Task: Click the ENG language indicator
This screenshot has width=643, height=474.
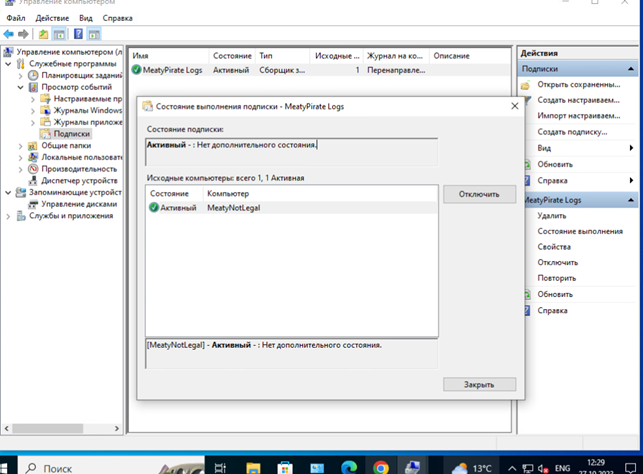Action: coord(562,468)
